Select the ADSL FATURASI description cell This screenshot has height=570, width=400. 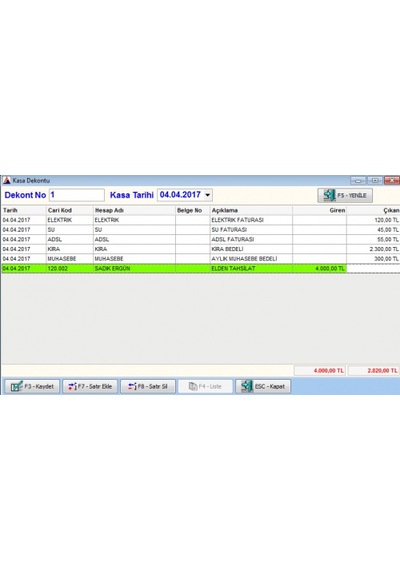coord(251,240)
